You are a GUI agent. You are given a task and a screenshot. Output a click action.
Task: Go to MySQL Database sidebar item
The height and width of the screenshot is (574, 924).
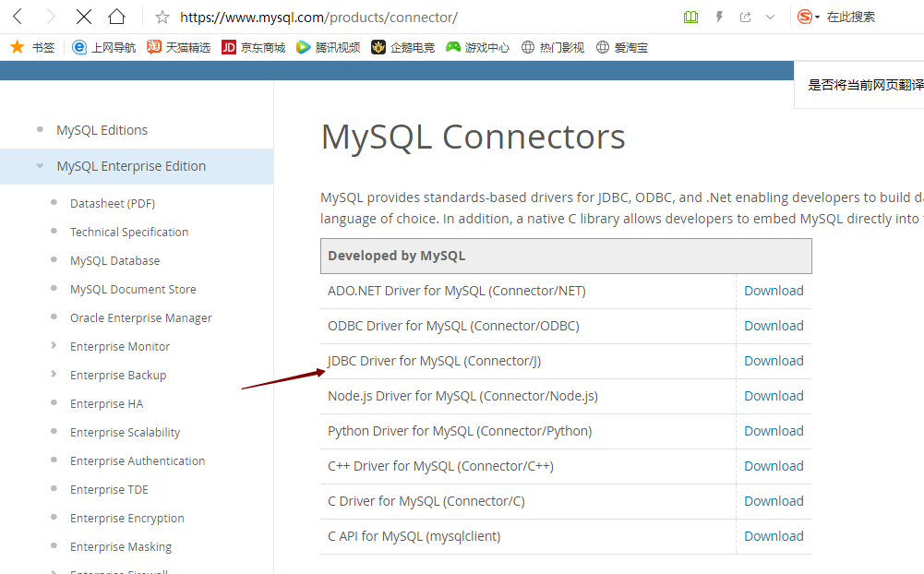coord(114,260)
